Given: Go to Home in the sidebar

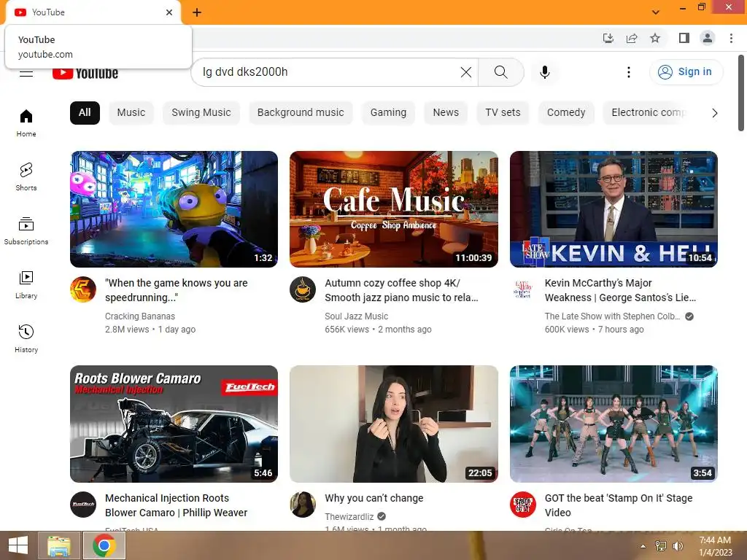Looking at the screenshot, I should (26, 122).
